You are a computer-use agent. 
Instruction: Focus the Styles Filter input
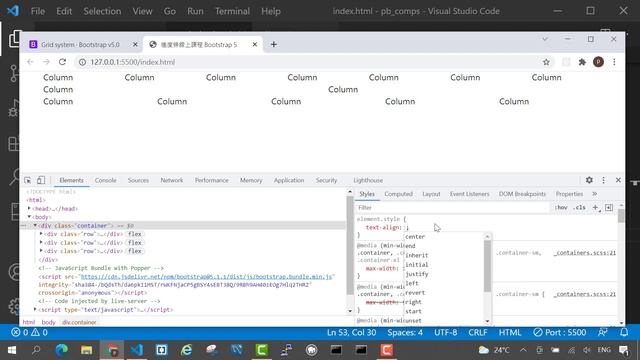[452, 208]
